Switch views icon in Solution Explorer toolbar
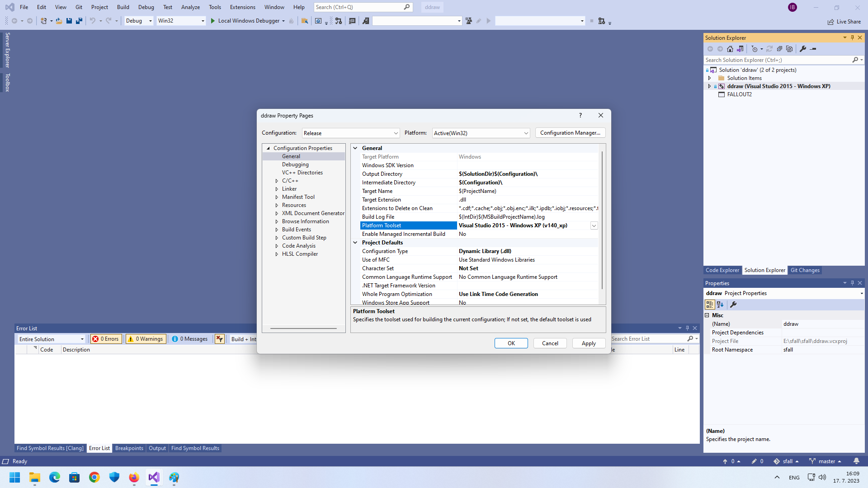The height and width of the screenshot is (488, 868). coord(740,49)
